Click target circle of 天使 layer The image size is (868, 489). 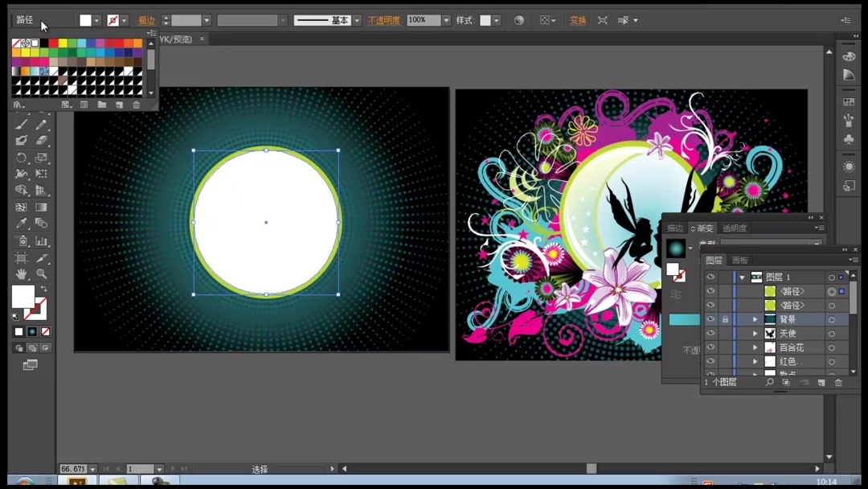[x=832, y=334]
